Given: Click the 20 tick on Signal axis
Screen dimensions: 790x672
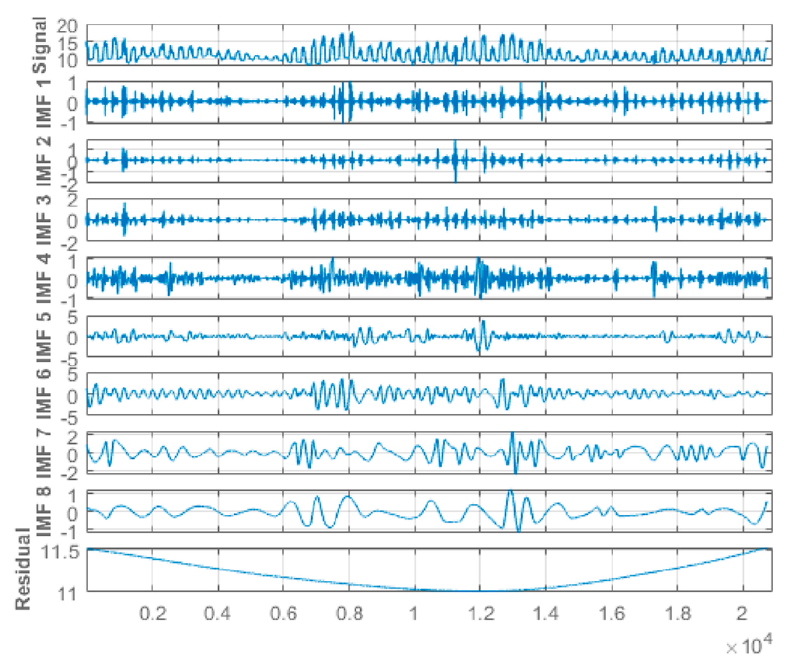Looking at the screenshot, I should point(67,26).
